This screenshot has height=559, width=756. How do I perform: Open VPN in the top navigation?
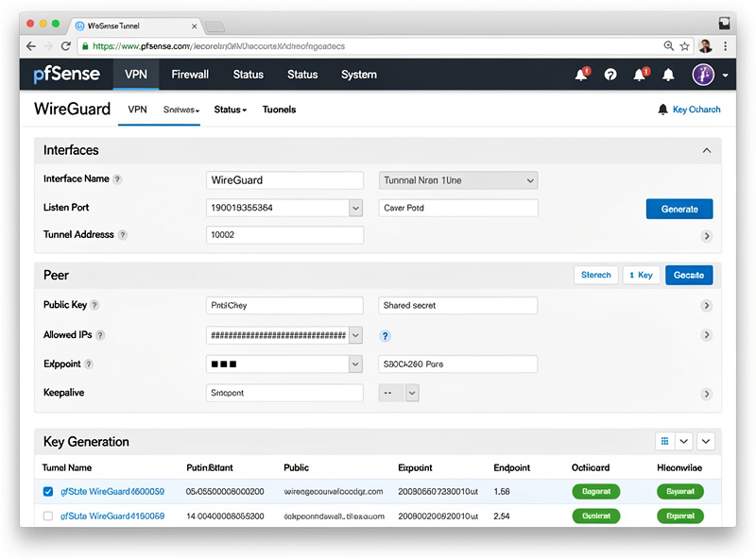click(x=136, y=75)
